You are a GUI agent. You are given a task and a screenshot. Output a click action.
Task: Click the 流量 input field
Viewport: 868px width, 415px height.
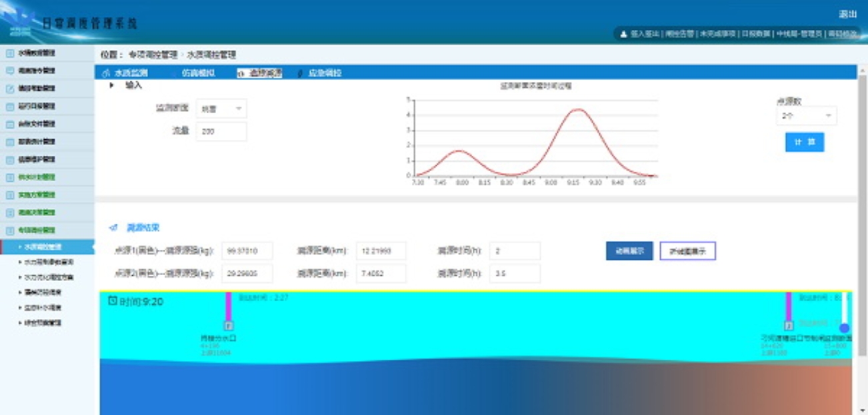click(221, 132)
